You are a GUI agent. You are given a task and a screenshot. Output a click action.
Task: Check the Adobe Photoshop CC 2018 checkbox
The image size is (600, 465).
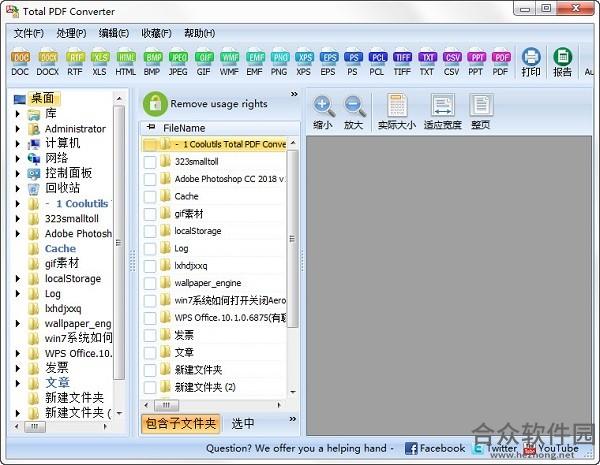pos(150,179)
